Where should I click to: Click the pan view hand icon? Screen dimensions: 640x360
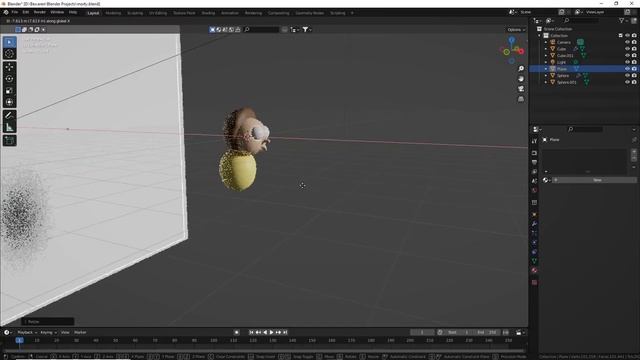[521, 79]
